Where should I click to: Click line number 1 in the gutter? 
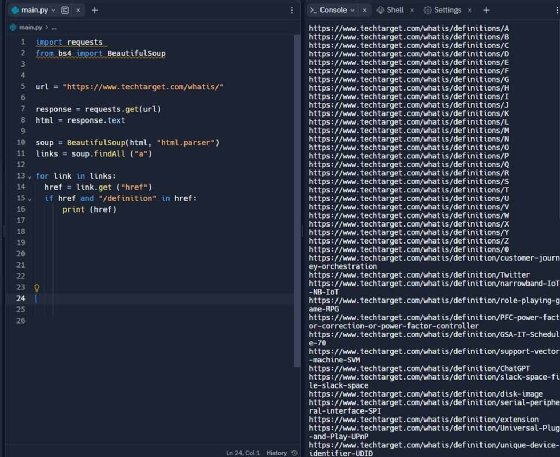22,42
